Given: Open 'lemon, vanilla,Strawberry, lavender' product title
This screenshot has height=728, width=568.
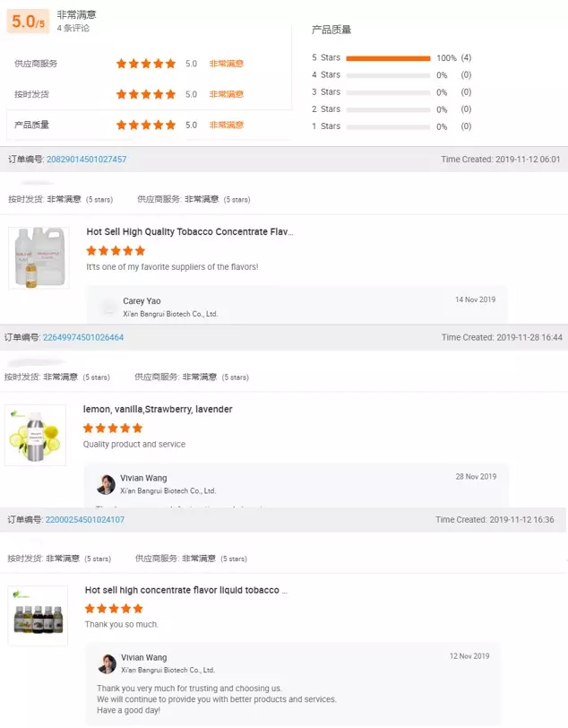Looking at the screenshot, I should tap(158, 409).
